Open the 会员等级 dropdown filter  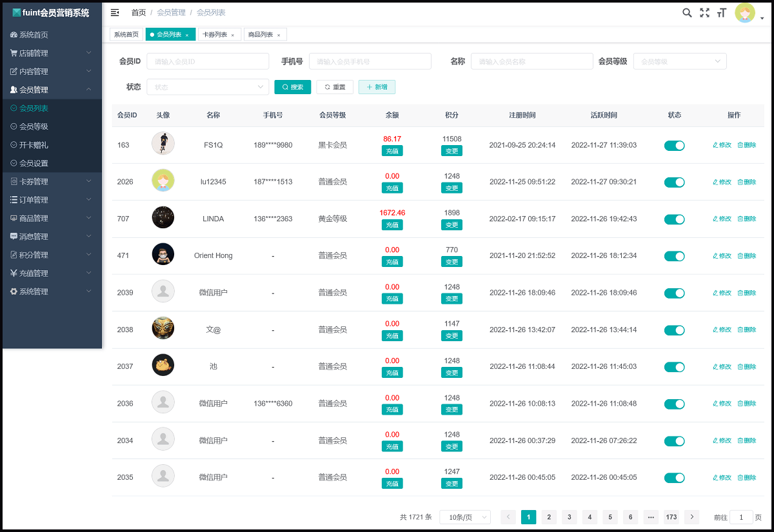point(680,61)
